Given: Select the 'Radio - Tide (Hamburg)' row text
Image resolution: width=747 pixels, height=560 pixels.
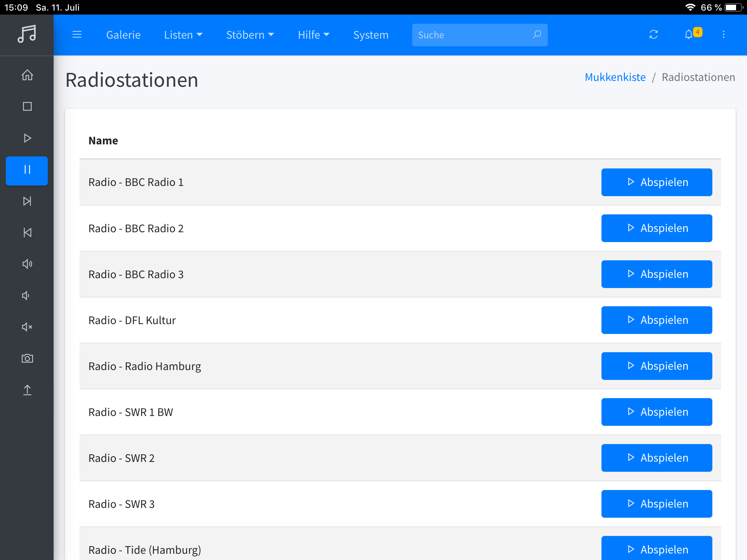Looking at the screenshot, I should (145, 550).
